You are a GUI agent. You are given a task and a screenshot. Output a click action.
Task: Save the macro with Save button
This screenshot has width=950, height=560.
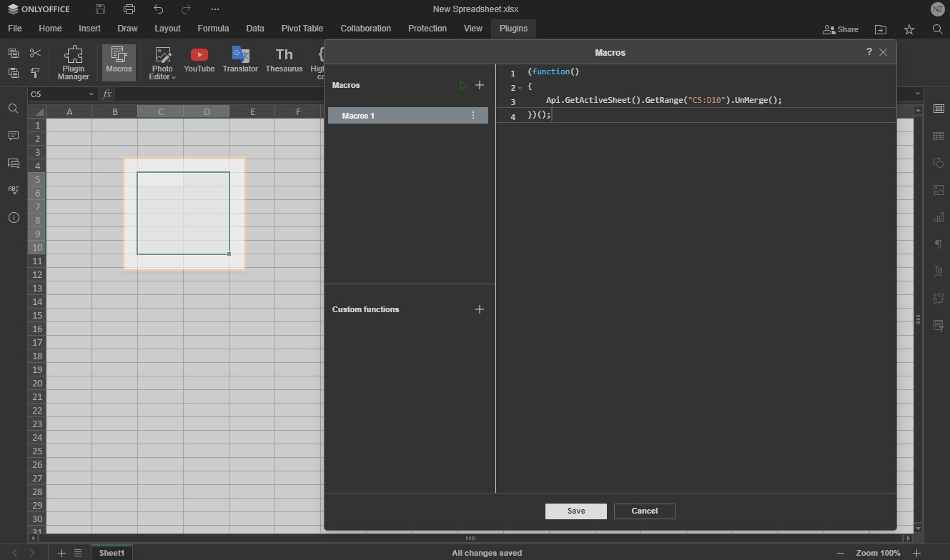click(576, 511)
